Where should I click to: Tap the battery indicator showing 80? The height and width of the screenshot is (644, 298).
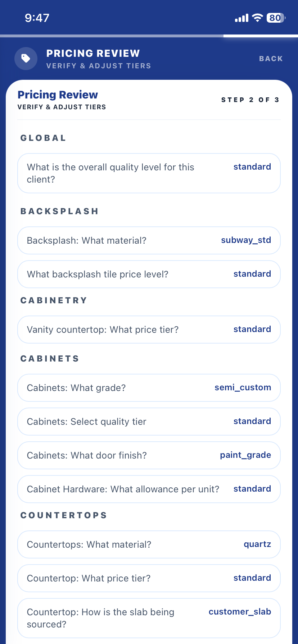(x=275, y=18)
